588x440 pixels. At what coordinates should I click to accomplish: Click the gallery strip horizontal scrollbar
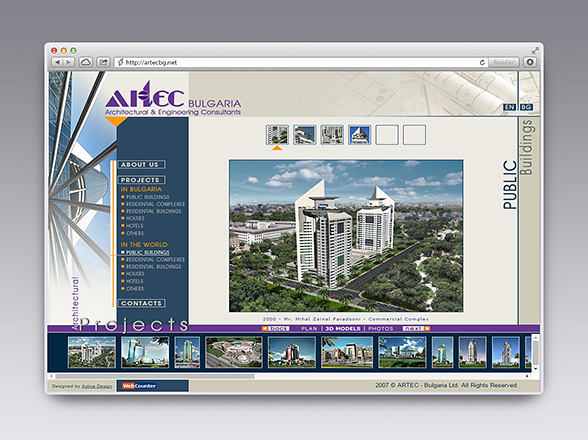point(155,376)
